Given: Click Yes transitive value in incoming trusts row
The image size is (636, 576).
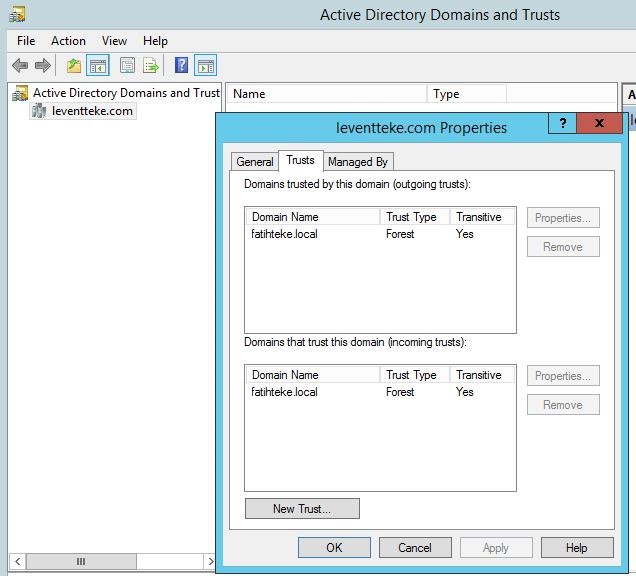Looking at the screenshot, I should coord(464,392).
